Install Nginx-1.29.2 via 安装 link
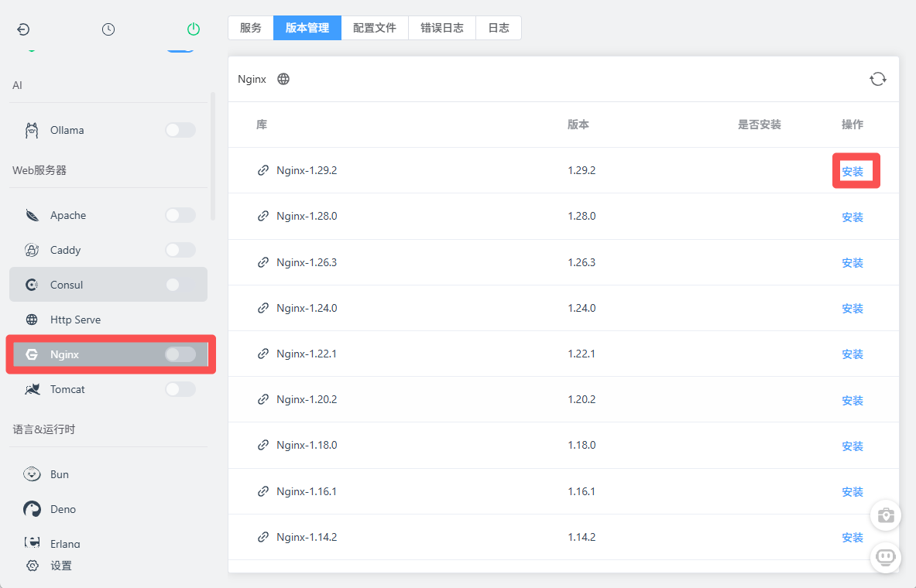916x588 pixels. pyautogui.click(x=853, y=171)
